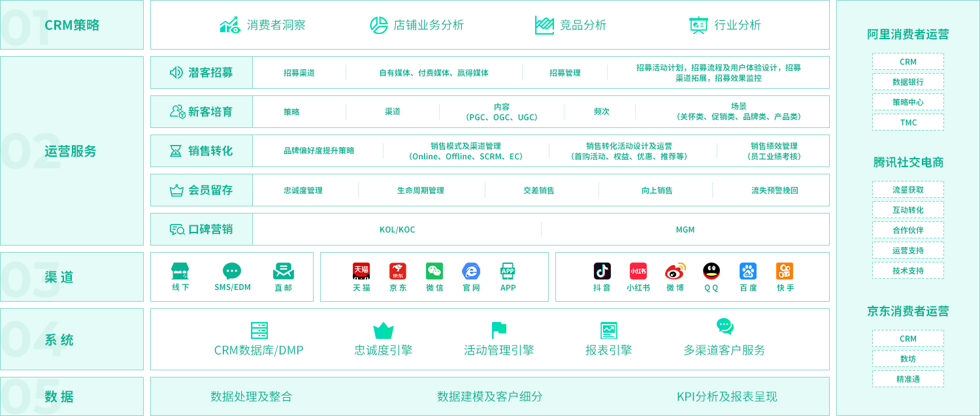The width and height of the screenshot is (980, 416).
Task: Open the 潜客招募 row tab
Action: point(201,72)
